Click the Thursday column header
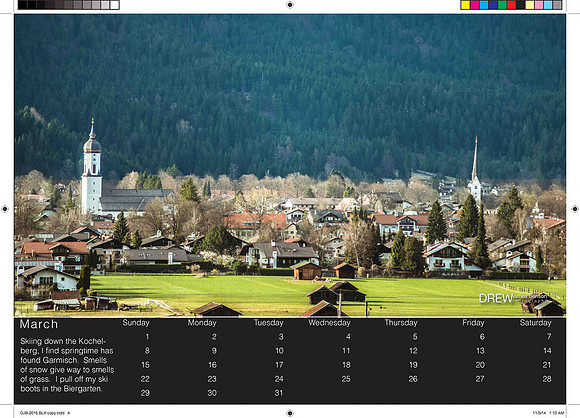 (x=401, y=323)
